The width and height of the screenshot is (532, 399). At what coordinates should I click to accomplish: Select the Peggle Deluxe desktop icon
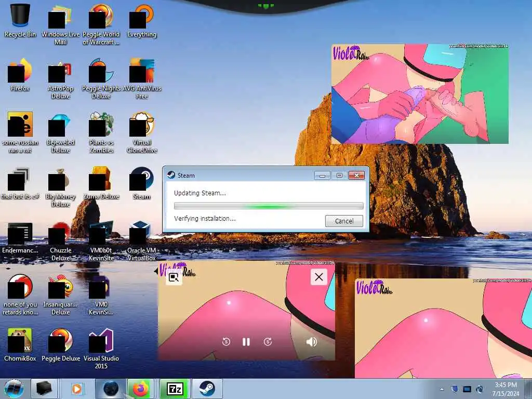click(x=60, y=345)
